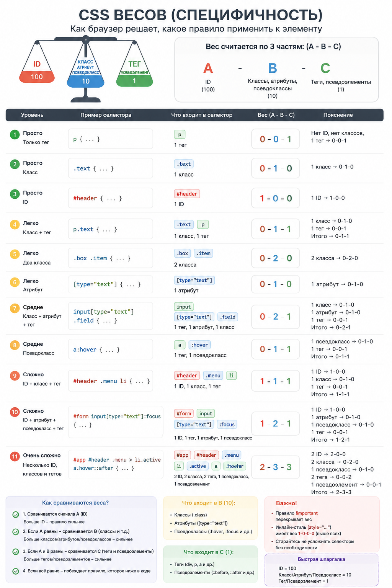The image size is (392, 588).
Task: Click the red '!important' text
Action: click(x=307, y=513)
